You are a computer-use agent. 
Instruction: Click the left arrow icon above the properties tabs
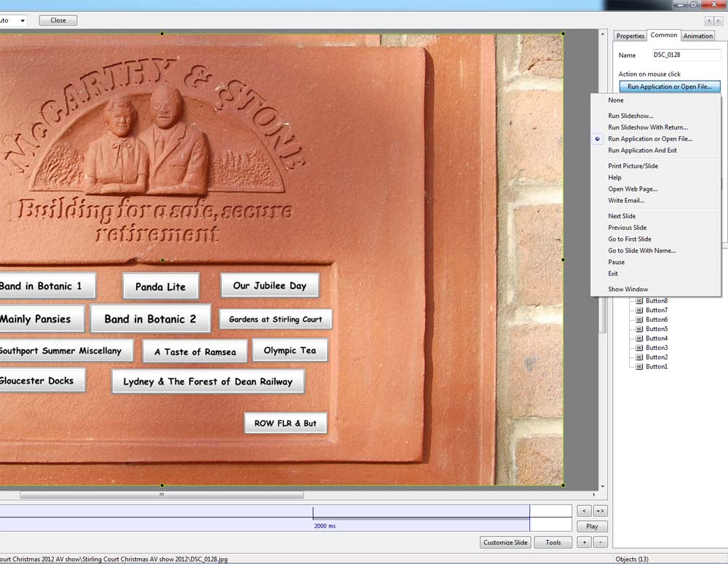coord(709,20)
